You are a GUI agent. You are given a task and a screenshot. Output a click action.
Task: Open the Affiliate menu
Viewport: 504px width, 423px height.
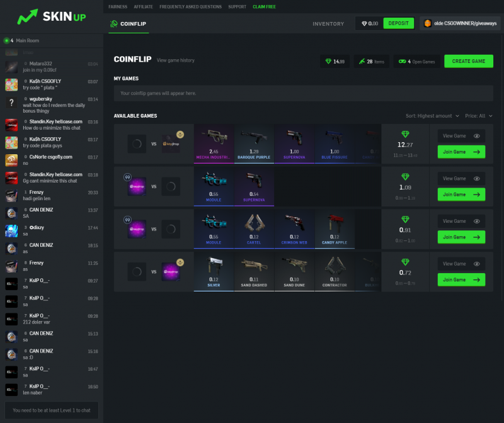pyautogui.click(x=144, y=7)
